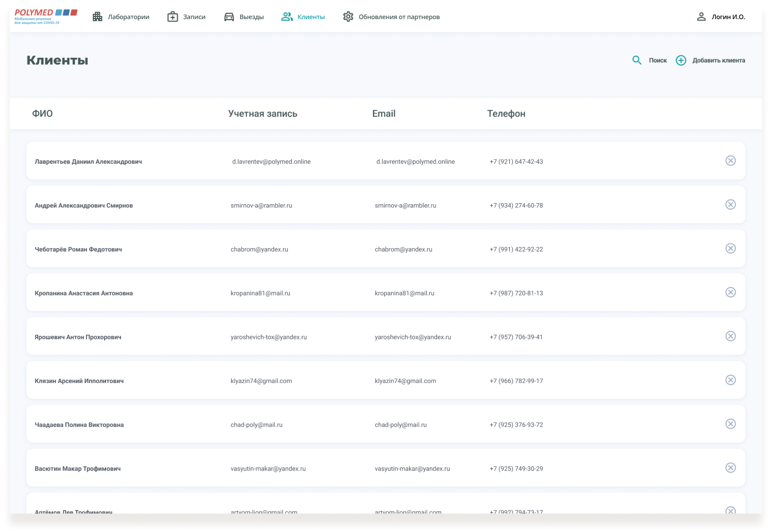Click the car icon beside Выезды
This screenshot has height=532, width=770.
point(229,17)
